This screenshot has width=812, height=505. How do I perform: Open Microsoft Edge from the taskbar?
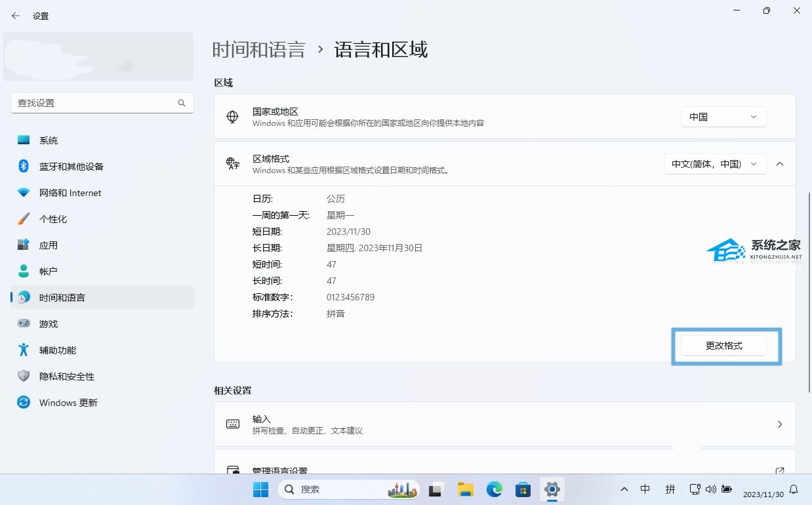(x=494, y=489)
